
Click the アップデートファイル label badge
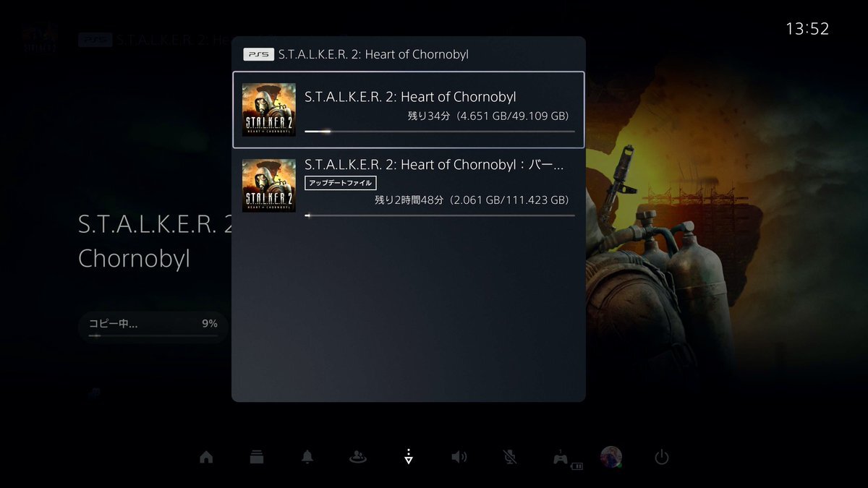341,184
